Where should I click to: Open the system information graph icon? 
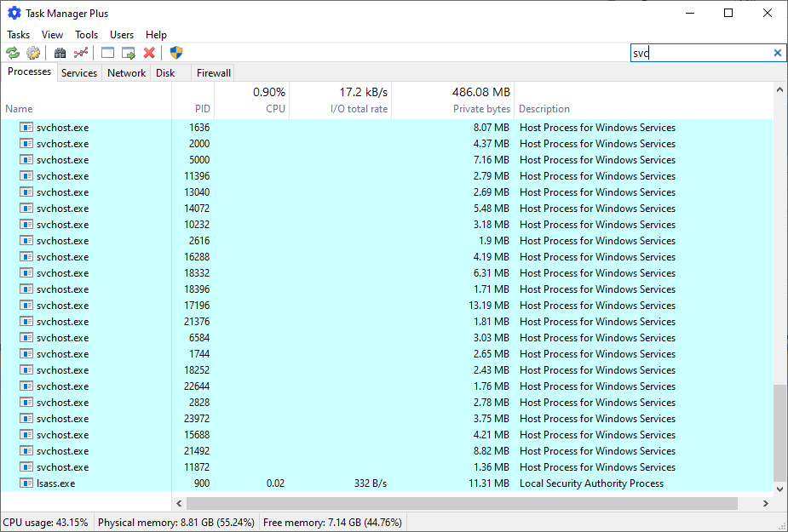(x=80, y=53)
